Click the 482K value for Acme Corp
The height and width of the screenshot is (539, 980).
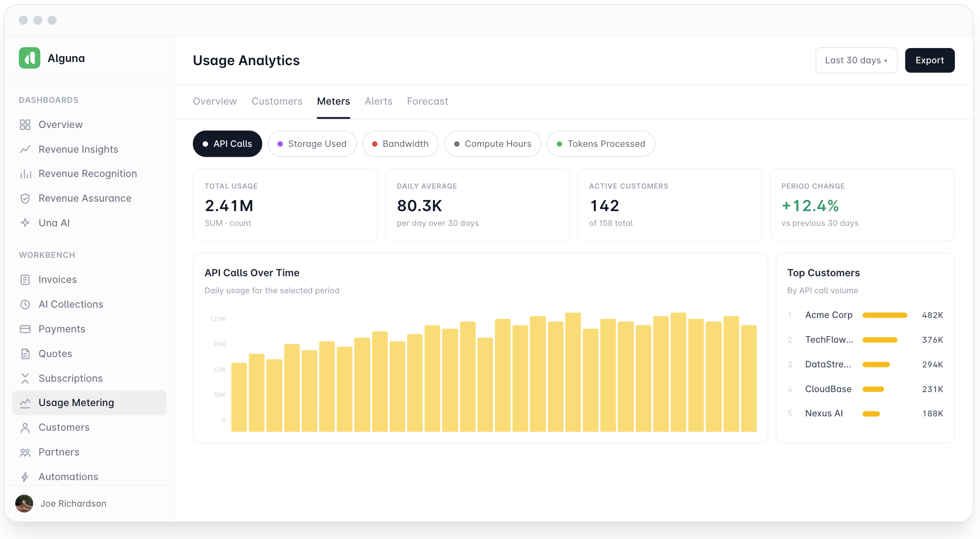coord(932,315)
